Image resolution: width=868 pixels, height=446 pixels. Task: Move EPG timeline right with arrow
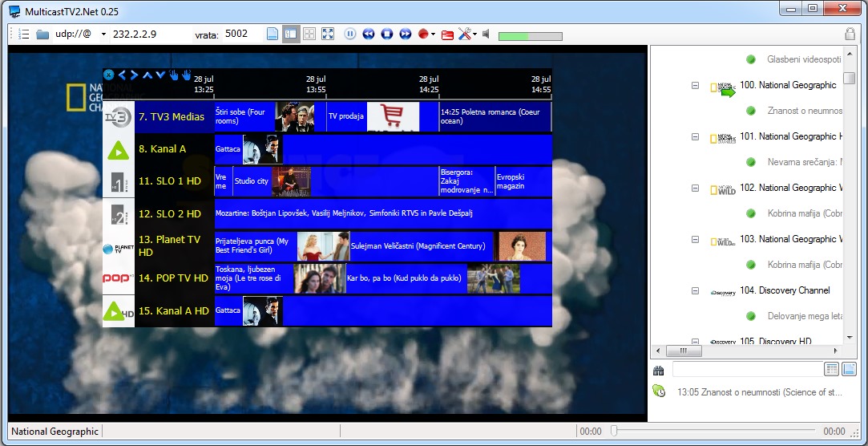click(x=134, y=75)
